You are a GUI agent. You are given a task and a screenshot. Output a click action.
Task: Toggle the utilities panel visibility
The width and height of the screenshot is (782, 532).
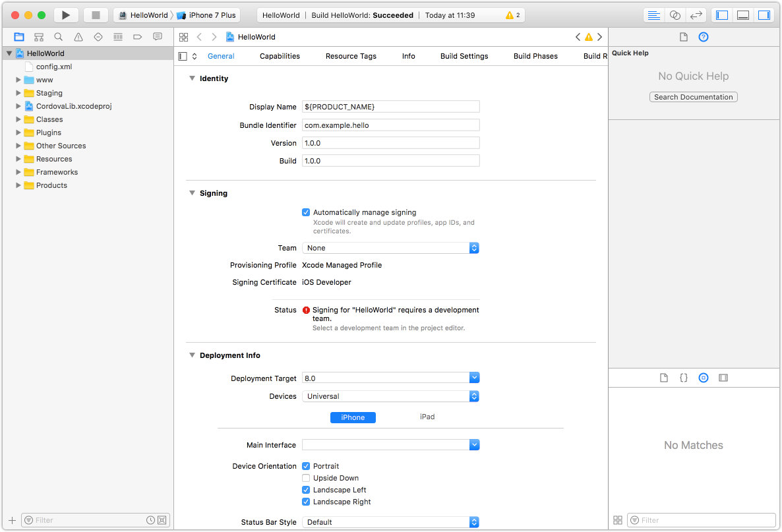tap(764, 15)
